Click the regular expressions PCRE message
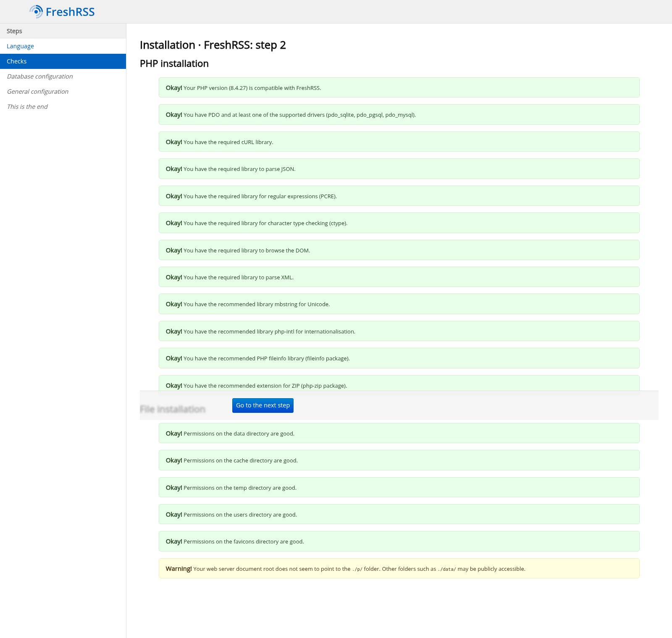This screenshot has height=638, width=672. [399, 196]
